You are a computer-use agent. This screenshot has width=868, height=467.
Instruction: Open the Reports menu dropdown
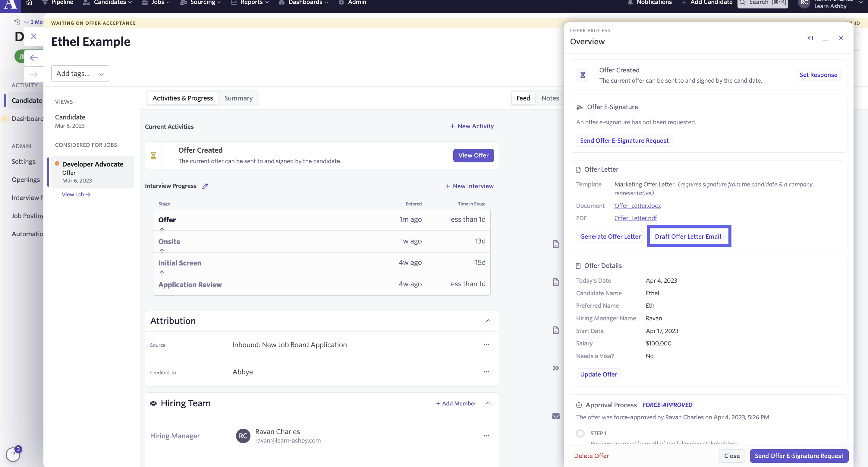click(x=250, y=3)
